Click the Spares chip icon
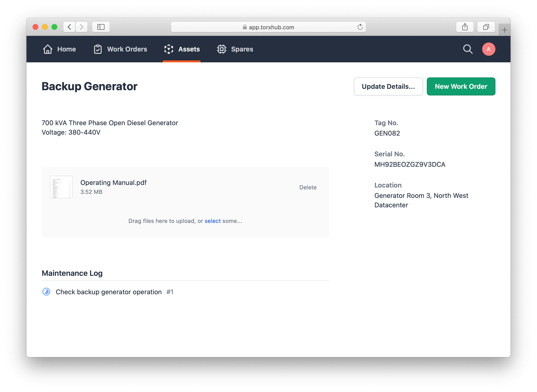The height and width of the screenshot is (392, 537). (221, 49)
